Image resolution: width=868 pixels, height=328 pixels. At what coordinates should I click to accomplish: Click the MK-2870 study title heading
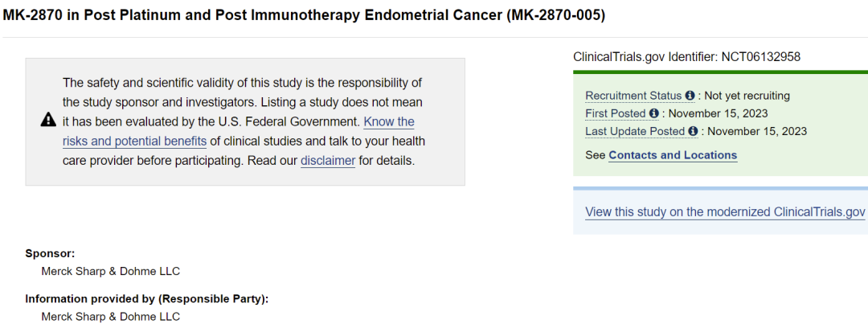[304, 15]
